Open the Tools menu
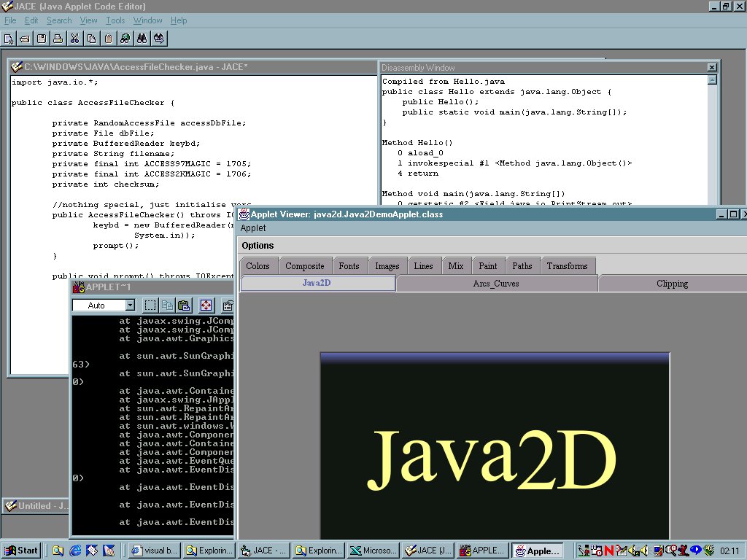 (115, 20)
